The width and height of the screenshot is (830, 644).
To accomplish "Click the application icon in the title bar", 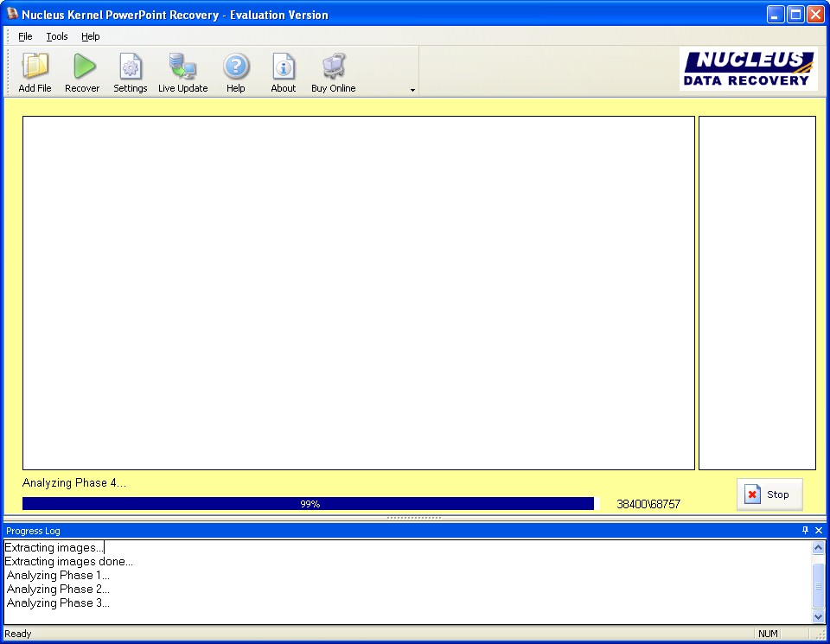I will [x=11, y=14].
